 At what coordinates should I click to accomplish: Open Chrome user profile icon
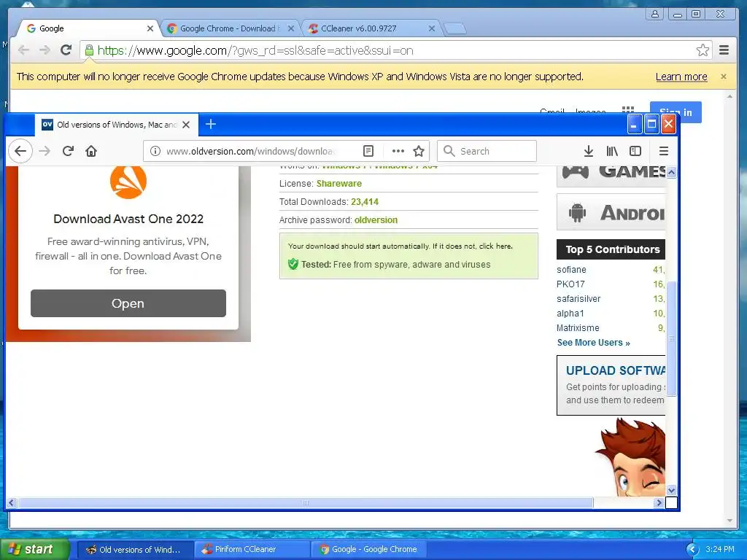(x=655, y=14)
